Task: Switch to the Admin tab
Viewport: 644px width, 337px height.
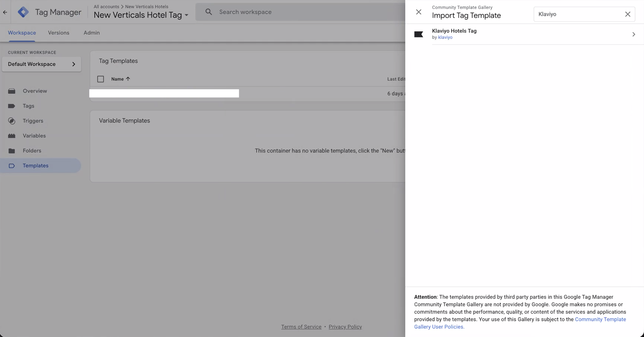Action: point(92,33)
